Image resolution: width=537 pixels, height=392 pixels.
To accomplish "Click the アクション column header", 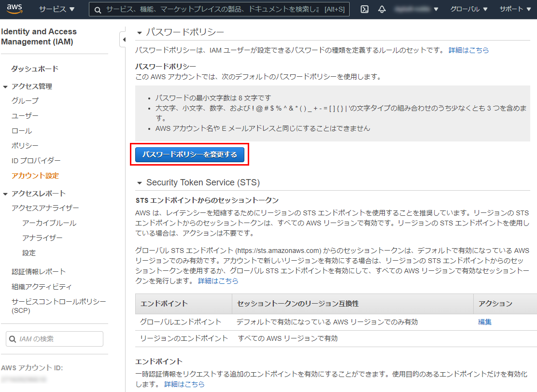I will [505, 304].
